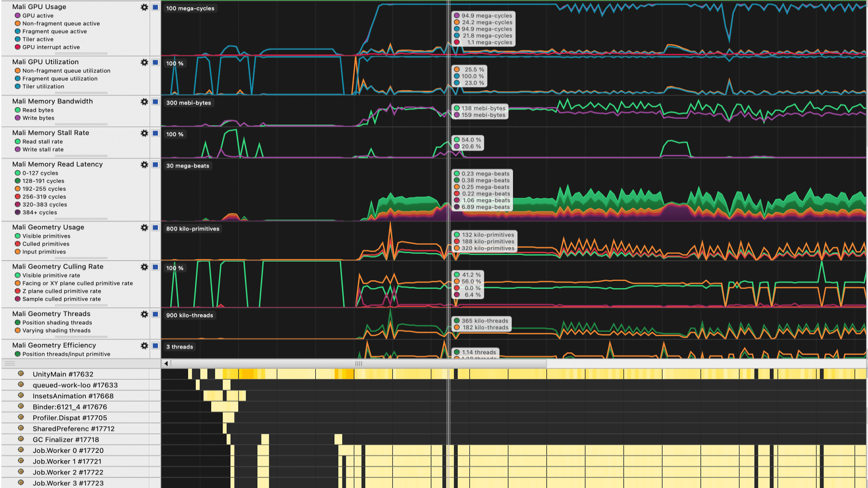The width and height of the screenshot is (868, 488).
Task: Configure Mali Geometry Culling Rate via gear icon
Action: point(144,267)
